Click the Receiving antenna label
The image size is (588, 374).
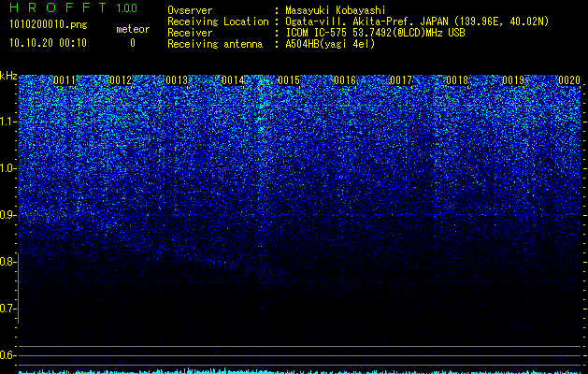215,44
